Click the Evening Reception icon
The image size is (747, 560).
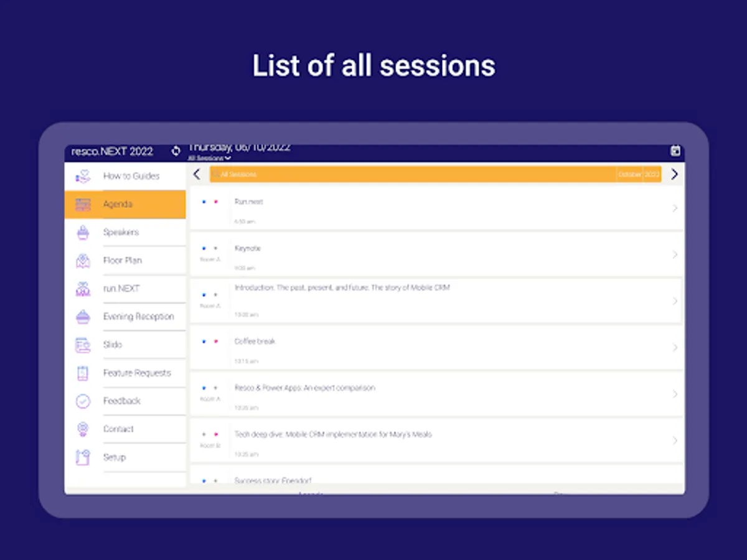pos(83,317)
